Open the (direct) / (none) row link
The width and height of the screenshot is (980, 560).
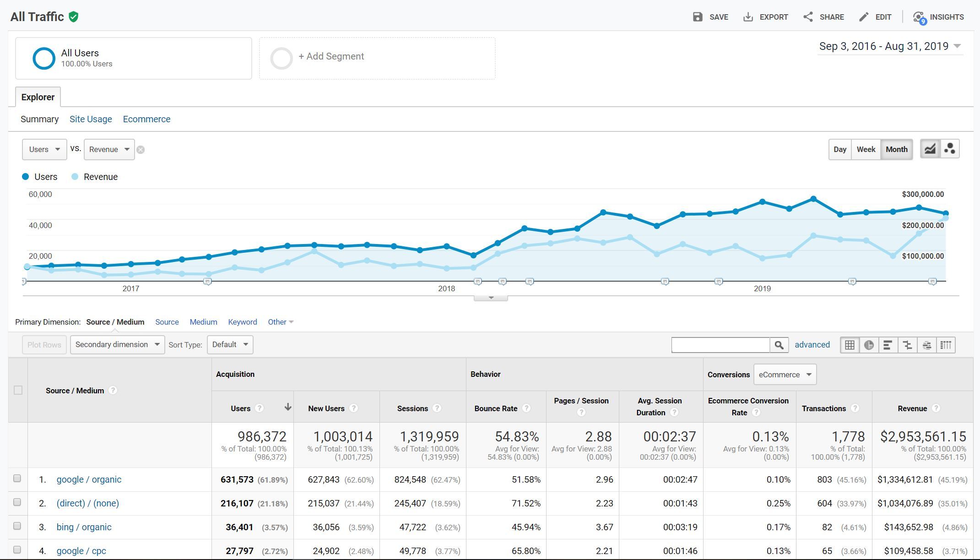tap(87, 503)
